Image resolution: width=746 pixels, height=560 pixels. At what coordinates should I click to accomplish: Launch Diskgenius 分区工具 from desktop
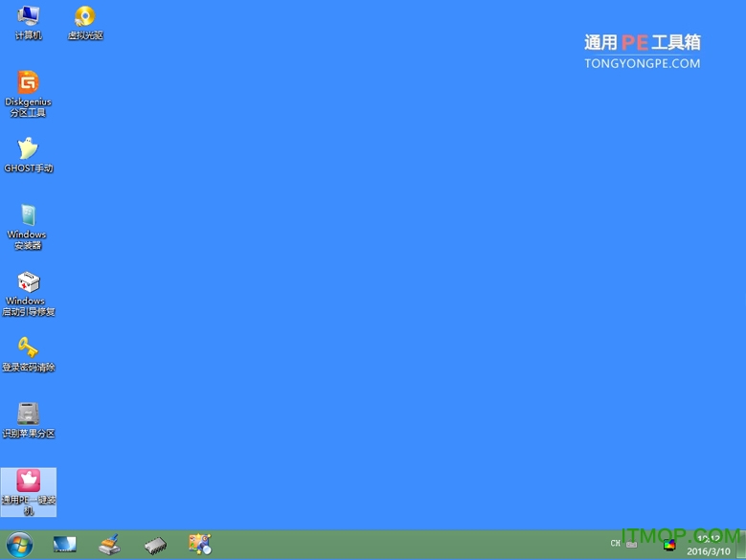(x=28, y=91)
